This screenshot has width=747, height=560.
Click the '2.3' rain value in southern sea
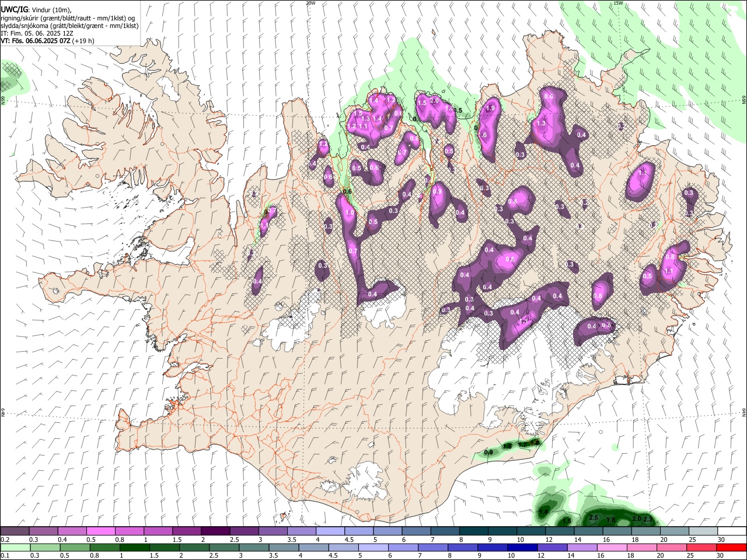[647, 519]
